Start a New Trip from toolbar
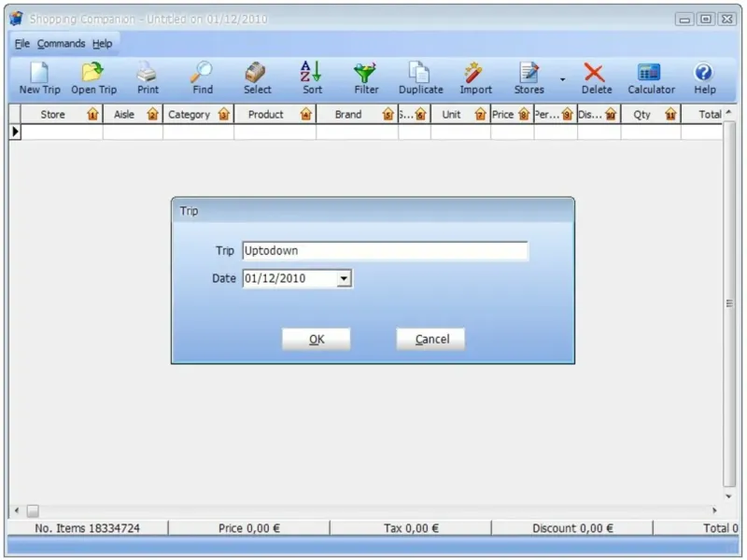747x560 pixels. (x=39, y=78)
